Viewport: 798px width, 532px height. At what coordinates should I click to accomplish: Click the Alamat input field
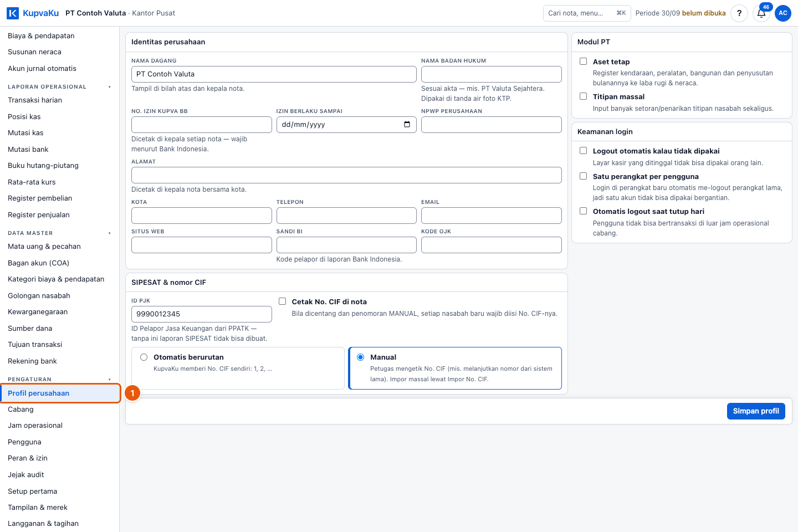coord(346,175)
